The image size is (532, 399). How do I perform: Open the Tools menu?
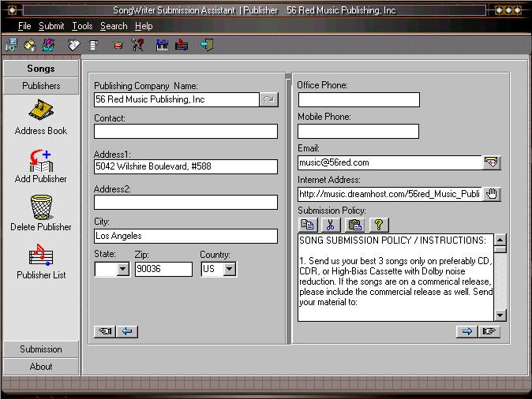(x=82, y=26)
